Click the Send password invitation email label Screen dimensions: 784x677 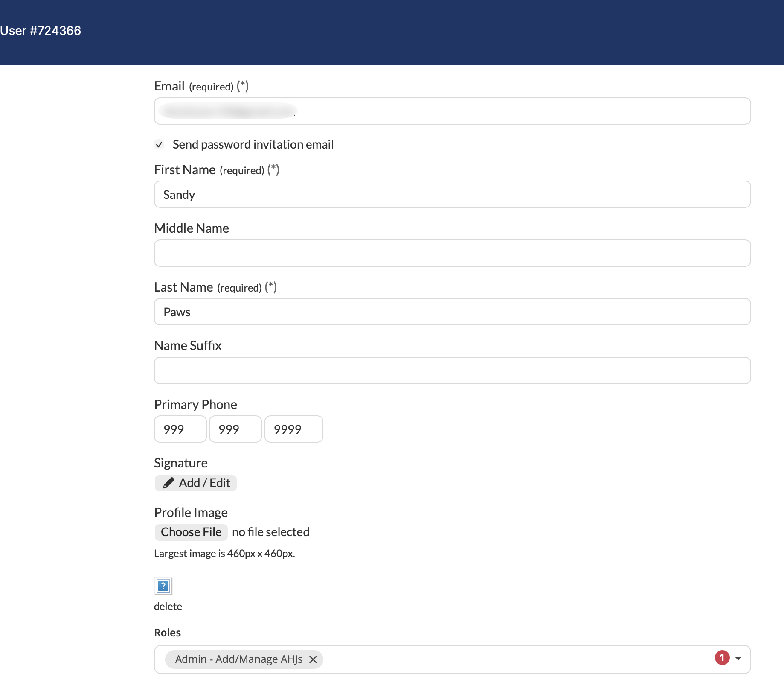(x=253, y=144)
